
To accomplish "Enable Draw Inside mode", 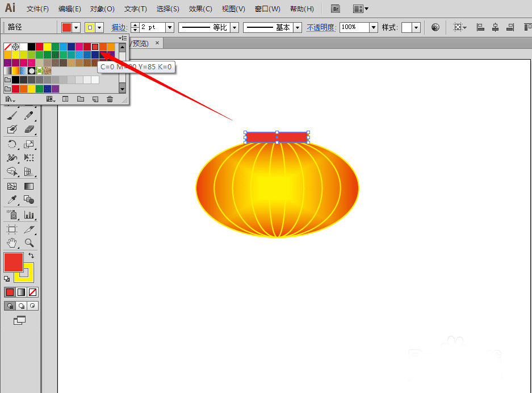I will pyautogui.click(x=32, y=306).
